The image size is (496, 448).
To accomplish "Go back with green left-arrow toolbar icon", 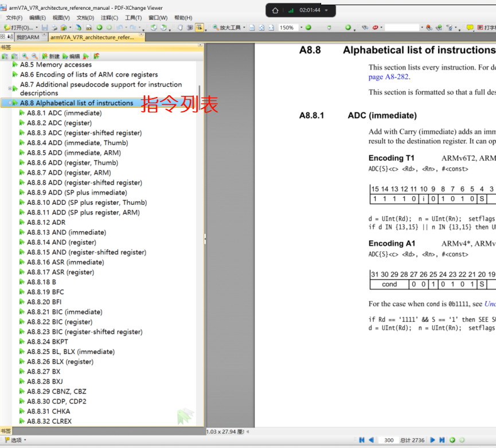I will (99, 28).
